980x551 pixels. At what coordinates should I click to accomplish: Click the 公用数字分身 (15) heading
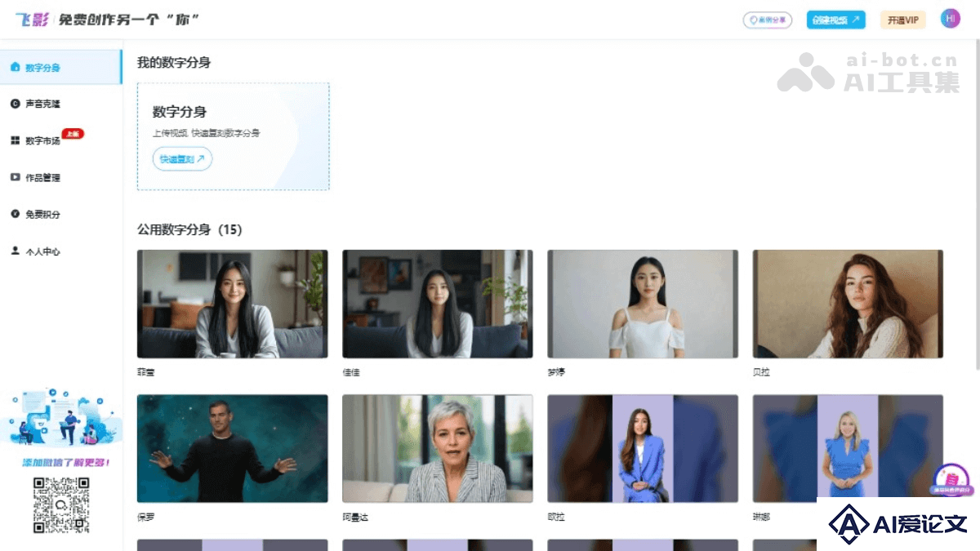click(189, 229)
